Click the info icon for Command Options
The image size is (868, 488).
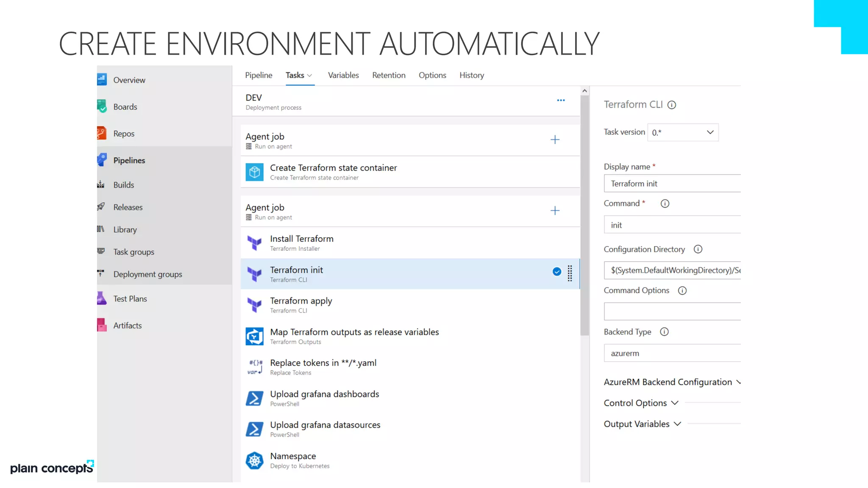point(682,291)
